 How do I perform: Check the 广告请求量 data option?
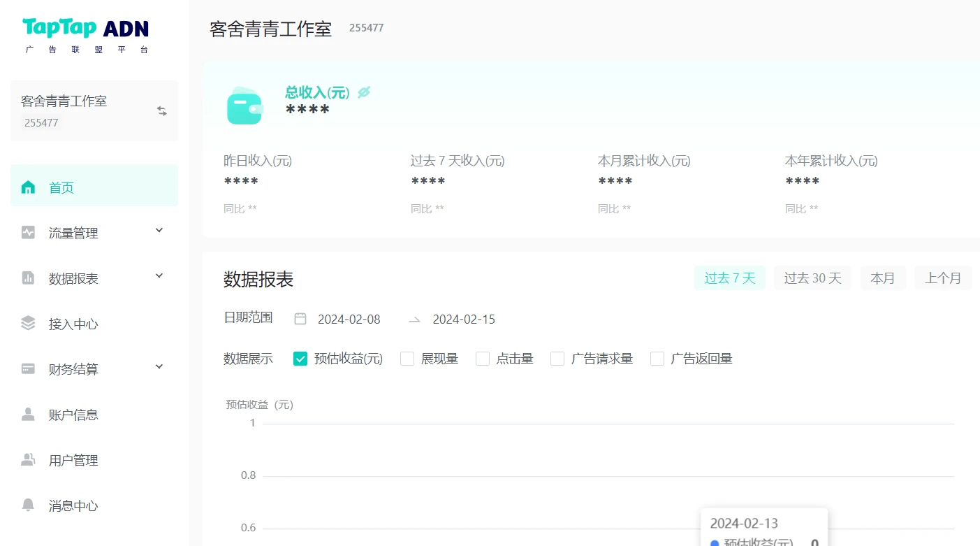(557, 358)
